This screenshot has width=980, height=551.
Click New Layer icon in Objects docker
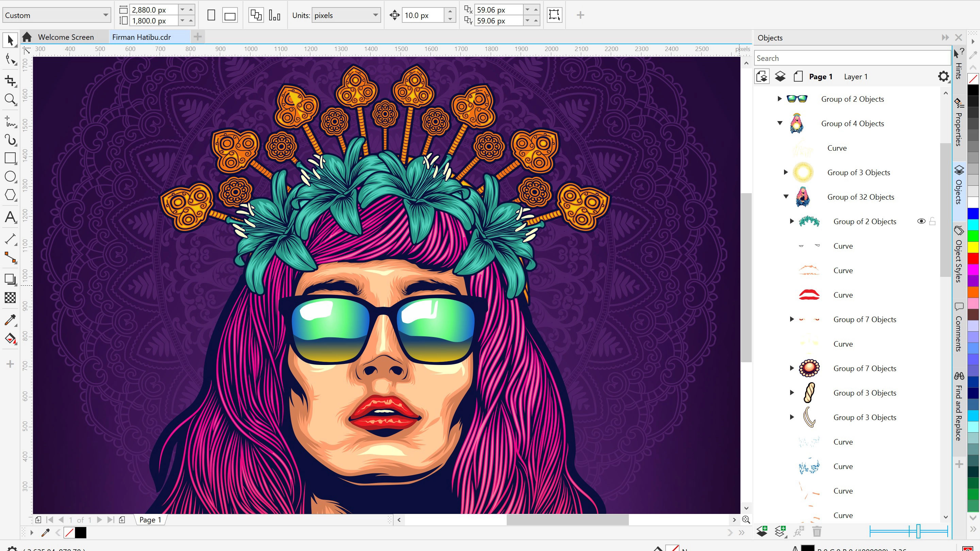point(762,531)
